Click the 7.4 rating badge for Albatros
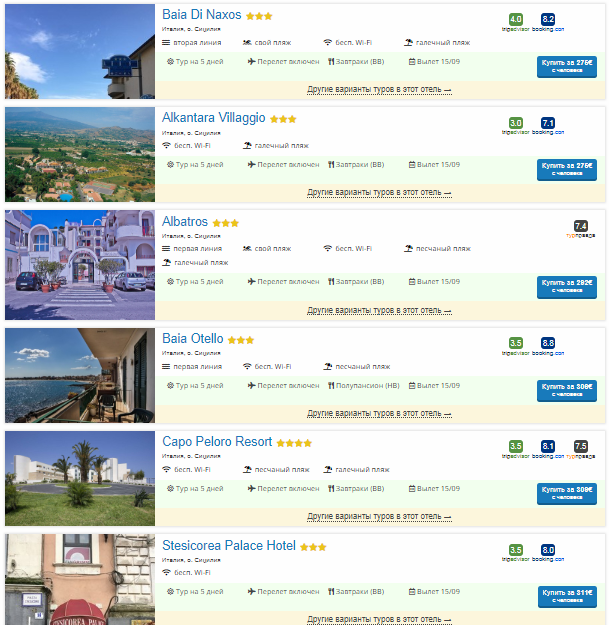This screenshot has height=625, width=609. click(580, 226)
